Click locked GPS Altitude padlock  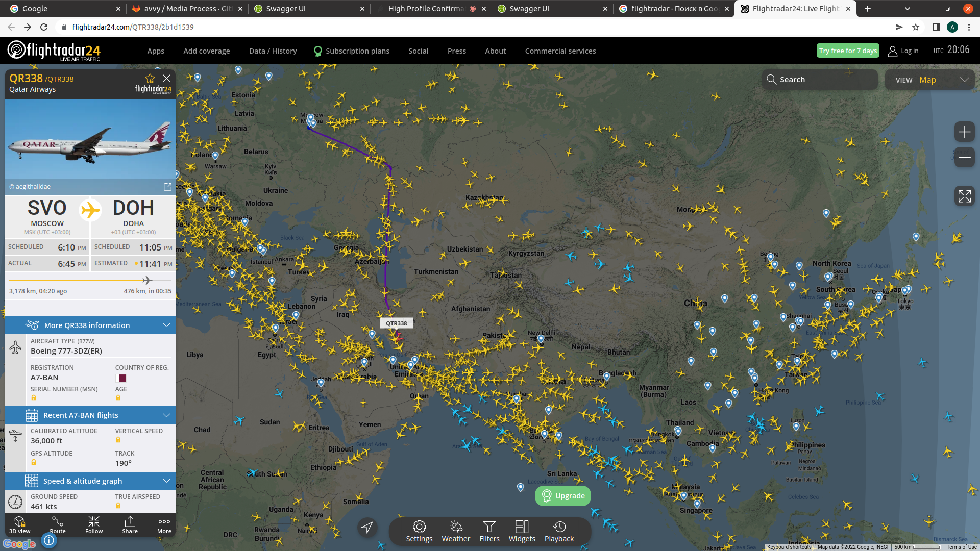point(33,462)
